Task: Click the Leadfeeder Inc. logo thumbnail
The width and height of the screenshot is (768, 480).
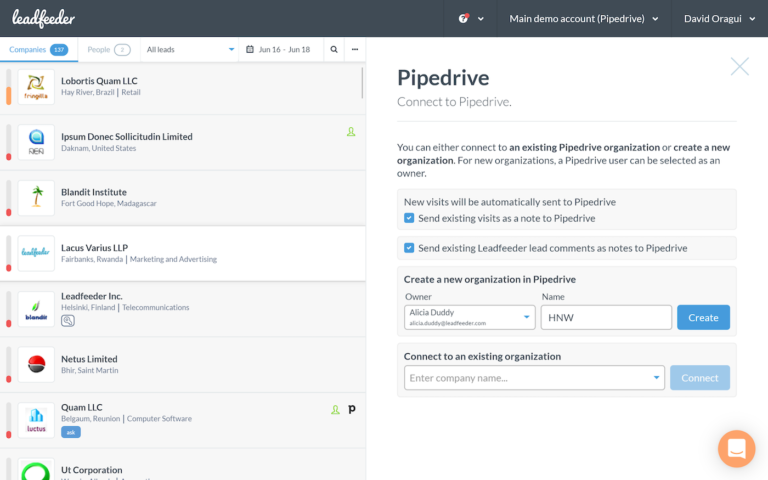Action: (x=36, y=309)
